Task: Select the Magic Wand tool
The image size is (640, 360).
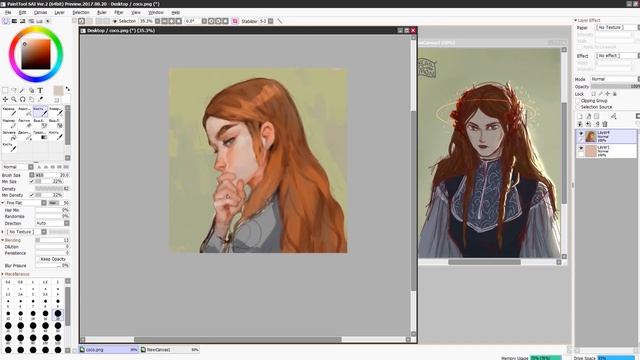Action: [22, 90]
